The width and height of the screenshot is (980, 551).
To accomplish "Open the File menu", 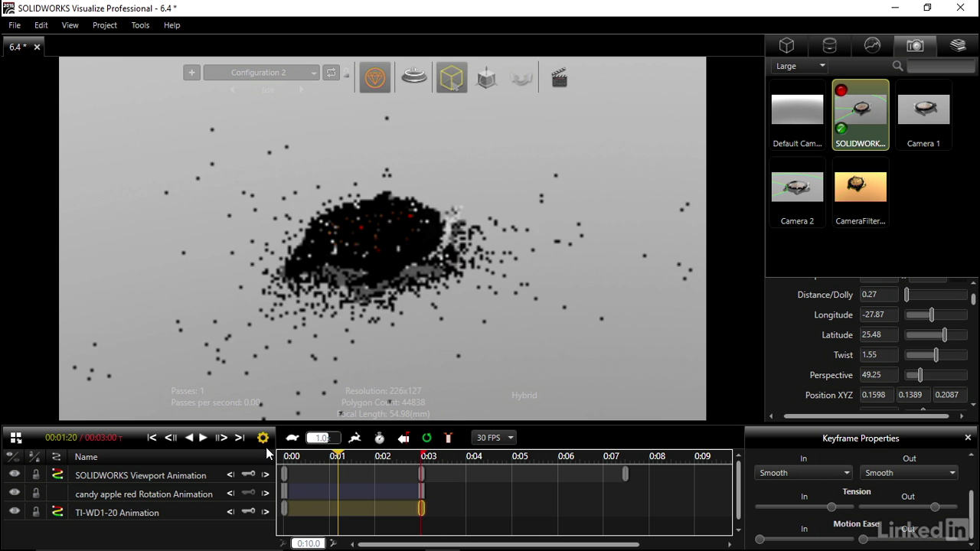I will [15, 25].
